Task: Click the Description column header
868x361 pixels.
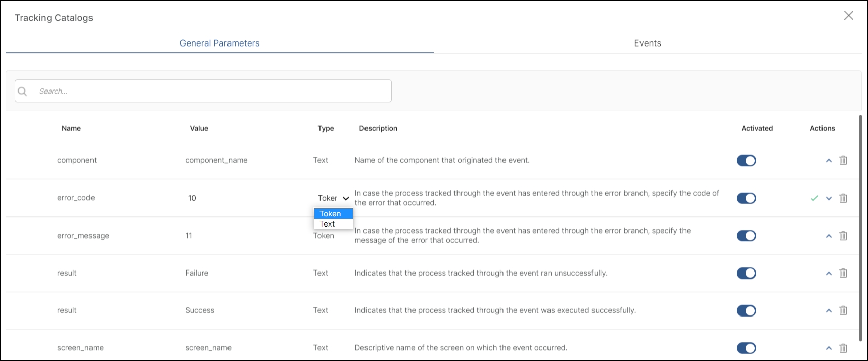Action: pyautogui.click(x=378, y=128)
